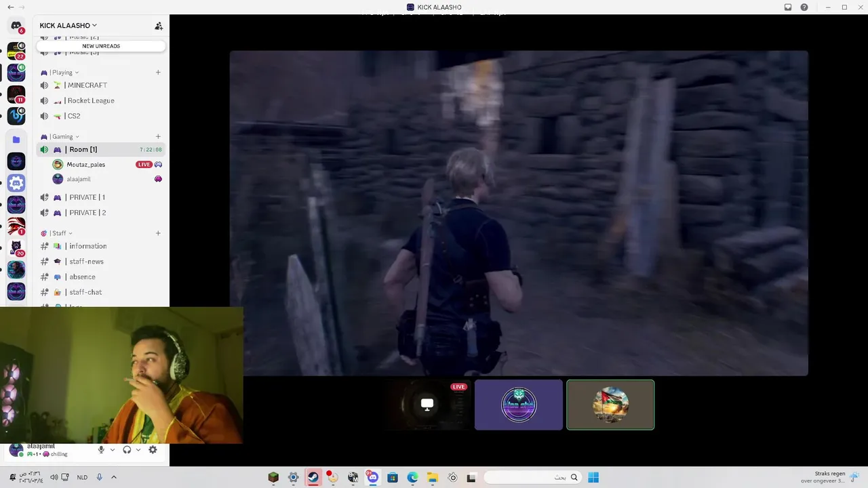Create channel in Staff category
The image size is (868, 488).
(x=158, y=233)
